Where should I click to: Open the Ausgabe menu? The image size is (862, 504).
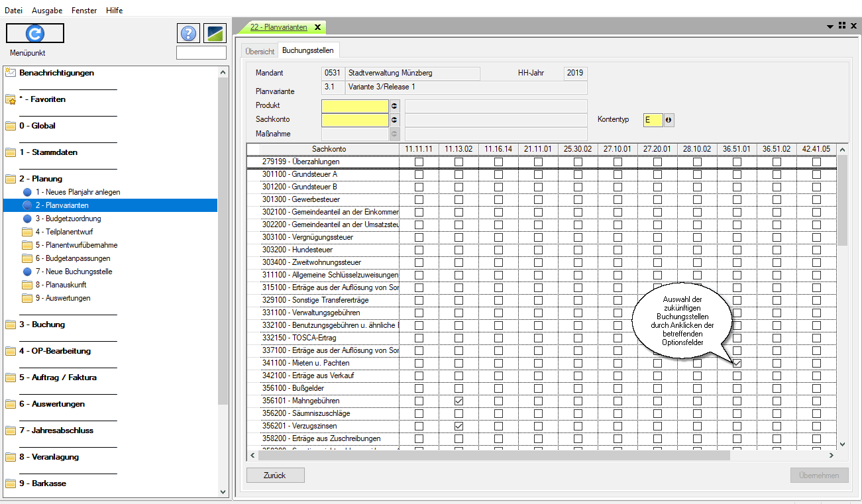click(47, 11)
